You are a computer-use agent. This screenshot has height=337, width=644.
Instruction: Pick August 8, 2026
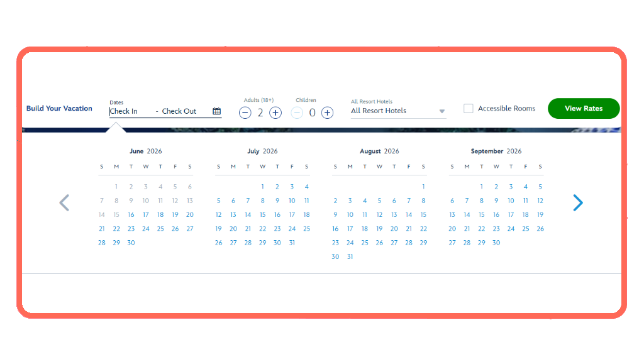pyautogui.click(x=423, y=201)
